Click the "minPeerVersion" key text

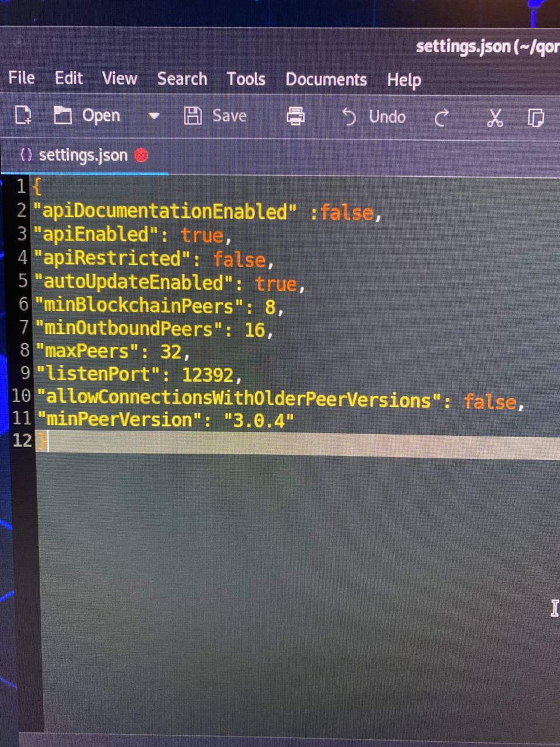tap(119, 420)
